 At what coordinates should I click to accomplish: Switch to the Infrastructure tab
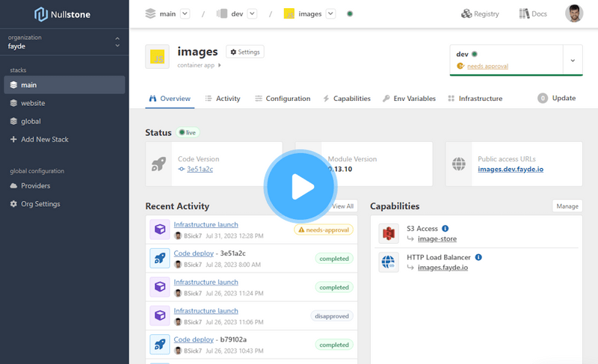475,99
